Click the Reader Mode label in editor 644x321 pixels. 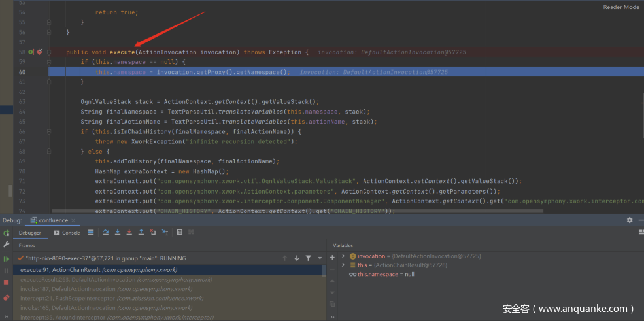pos(620,7)
